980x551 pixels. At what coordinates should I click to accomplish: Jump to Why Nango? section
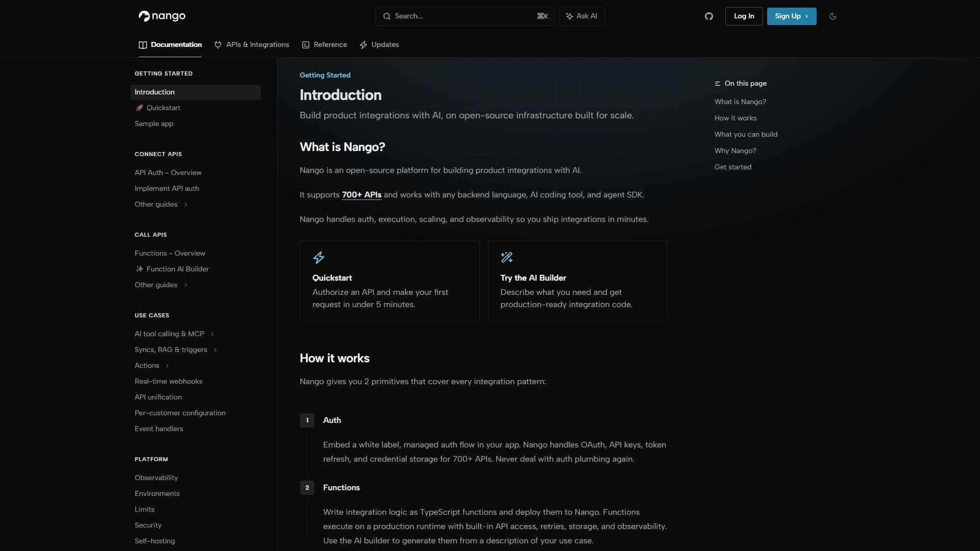click(736, 151)
